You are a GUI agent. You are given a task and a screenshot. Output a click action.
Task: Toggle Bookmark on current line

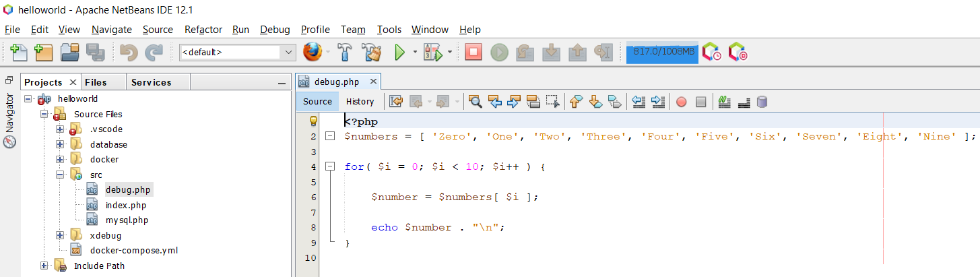(615, 102)
